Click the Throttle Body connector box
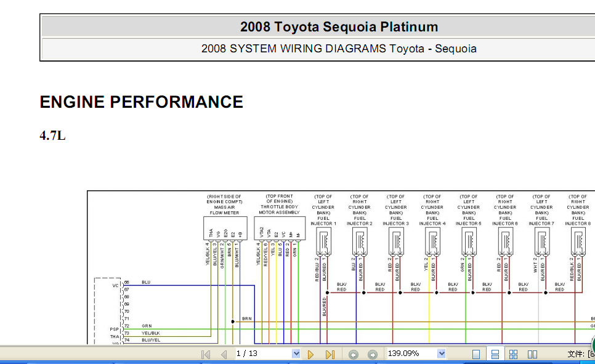Viewport: 595px width, 364px height. (280, 228)
